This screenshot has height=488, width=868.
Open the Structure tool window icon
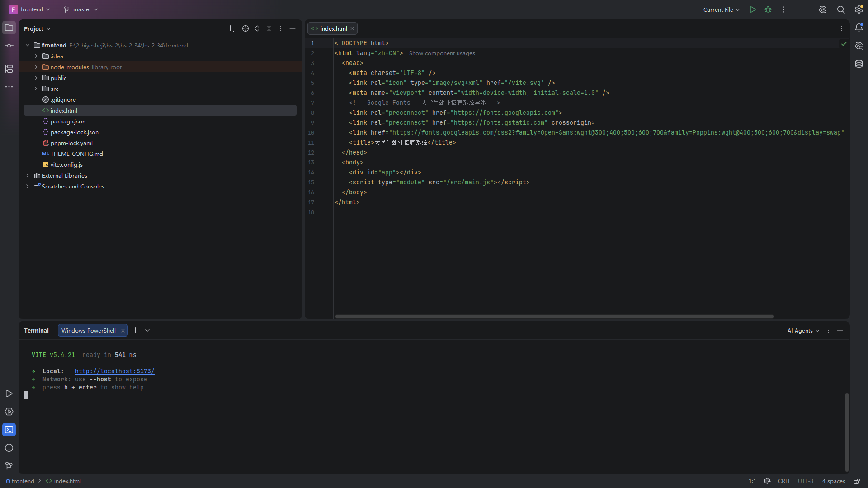click(9, 69)
